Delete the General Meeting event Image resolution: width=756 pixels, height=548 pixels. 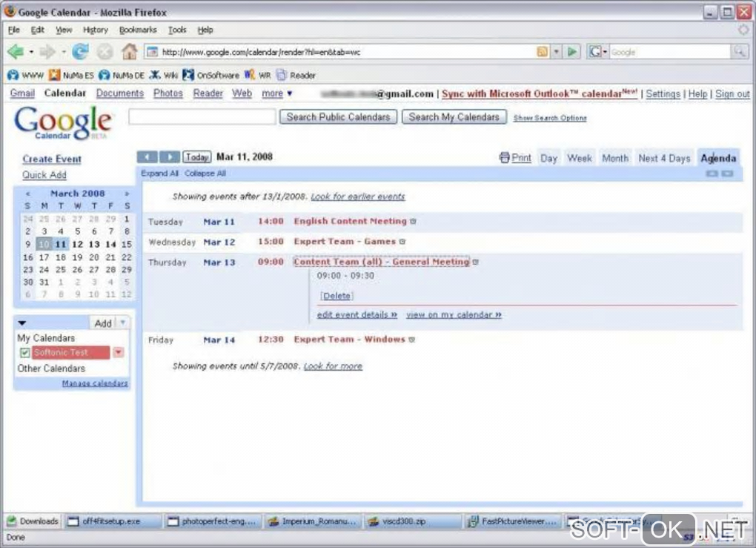pyautogui.click(x=336, y=296)
